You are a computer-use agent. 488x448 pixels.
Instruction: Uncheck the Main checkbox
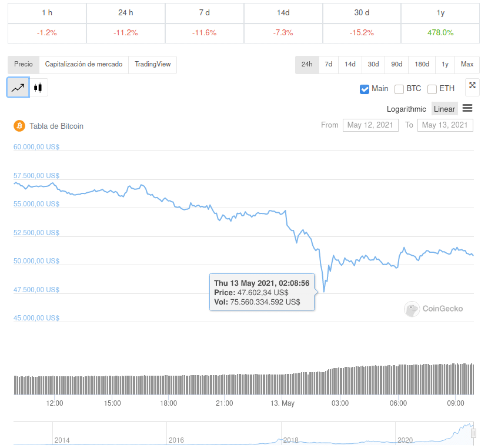[x=365, y=89]
